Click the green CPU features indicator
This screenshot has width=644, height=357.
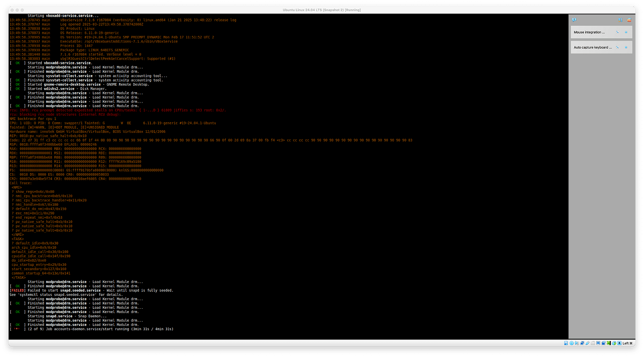(x=609, y=343)
